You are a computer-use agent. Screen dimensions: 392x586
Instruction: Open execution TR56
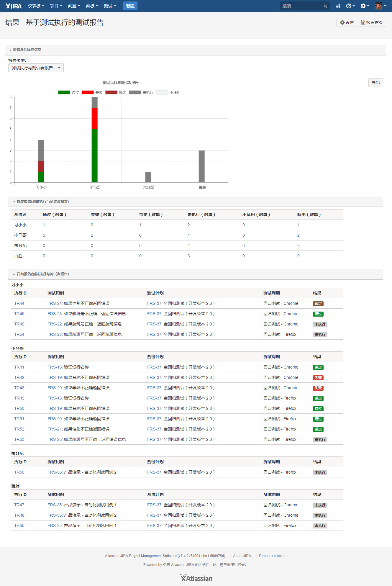(19, 472)
